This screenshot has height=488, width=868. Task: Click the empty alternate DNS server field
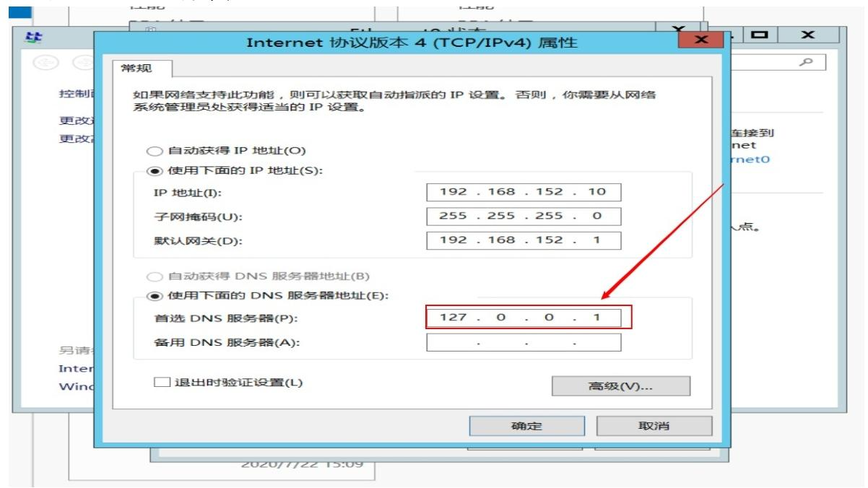pyautogui.click(x=524, y=342)
